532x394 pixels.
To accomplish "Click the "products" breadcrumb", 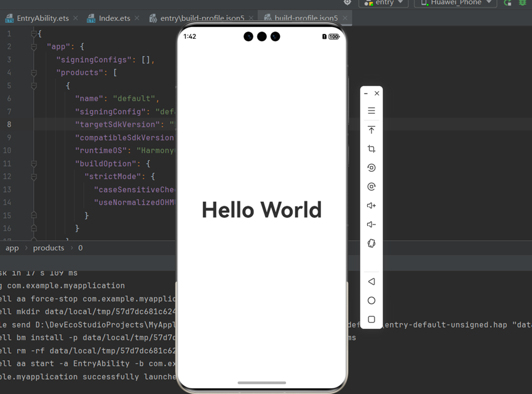I will pyautogui.click(x=49, y=248).
